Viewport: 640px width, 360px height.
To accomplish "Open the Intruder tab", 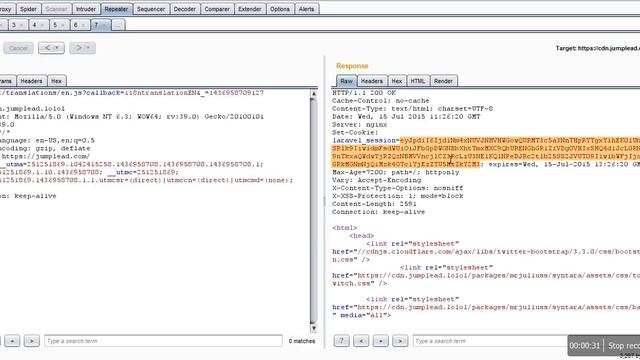I will click(x=86, y=9).
